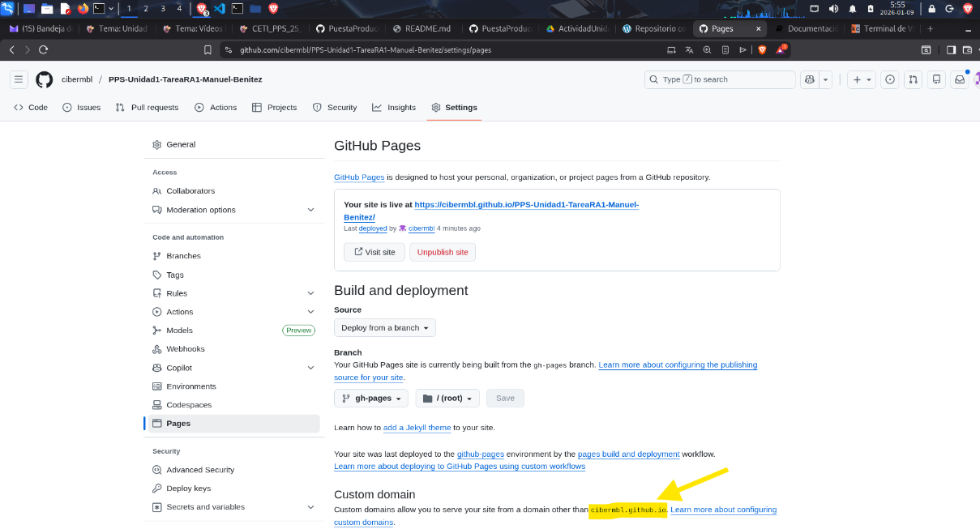The width and height of the screenshot is (980, 529).
Task: Go to the Projects tab
Action: (275, 107)
